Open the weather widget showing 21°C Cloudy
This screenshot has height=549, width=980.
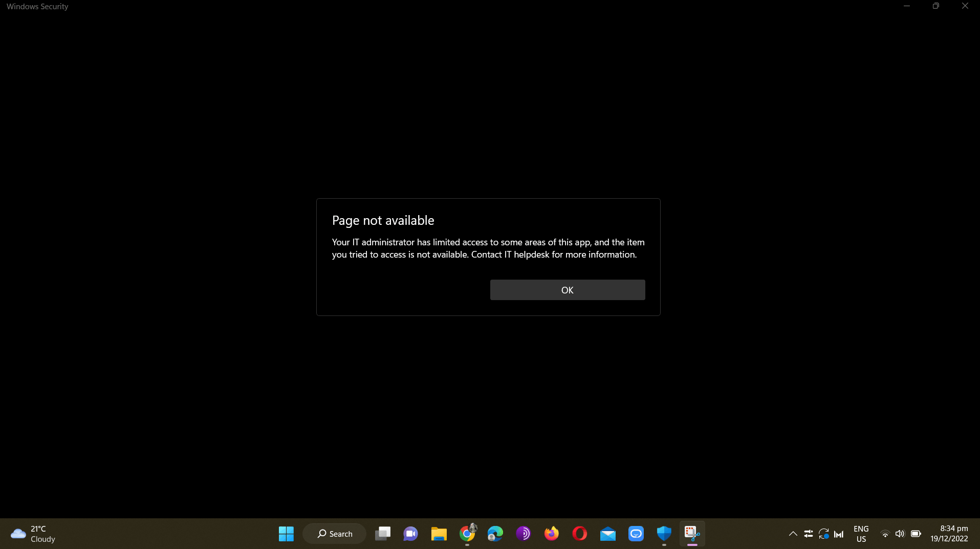[x=33, y=534]
